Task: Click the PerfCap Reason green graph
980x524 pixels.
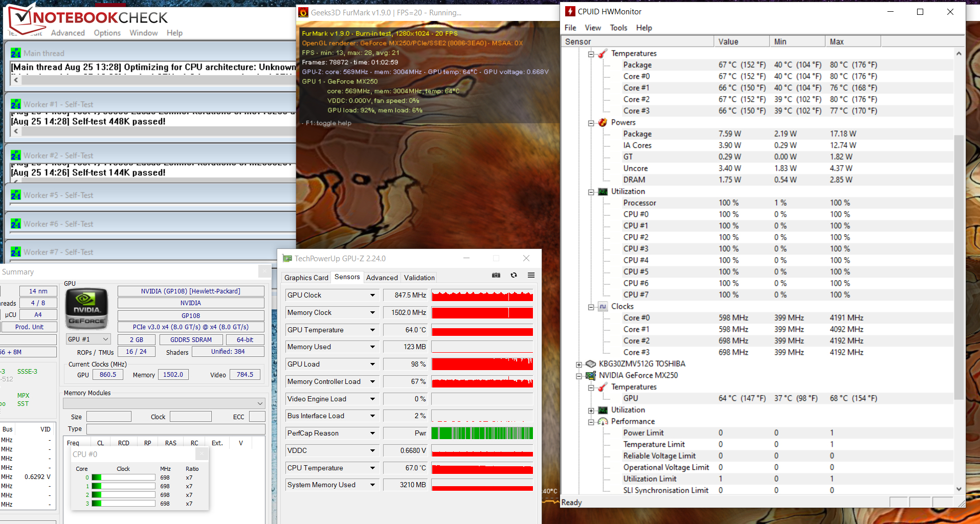Action: [482, 434]
